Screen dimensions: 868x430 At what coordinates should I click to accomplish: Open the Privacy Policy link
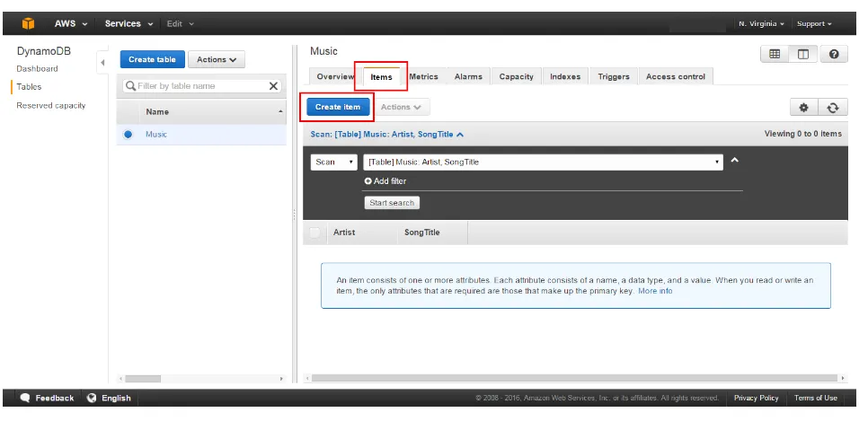tap(757, 398)
